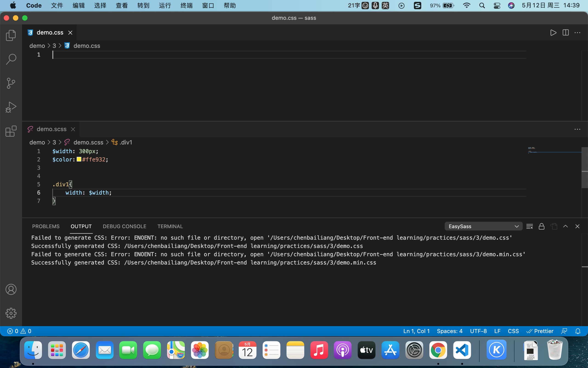Open the 终端 menu
The width and height of the screenshot is (588, 368).
click(x=187, y=5)
